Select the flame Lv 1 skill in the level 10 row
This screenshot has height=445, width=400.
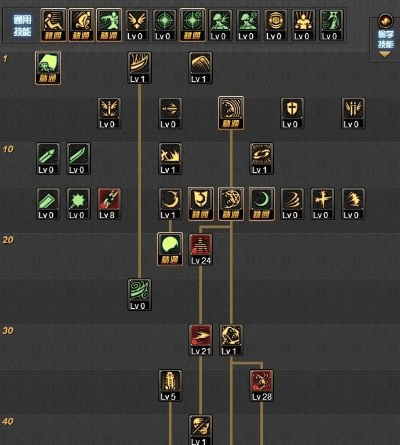coord(170,159)
